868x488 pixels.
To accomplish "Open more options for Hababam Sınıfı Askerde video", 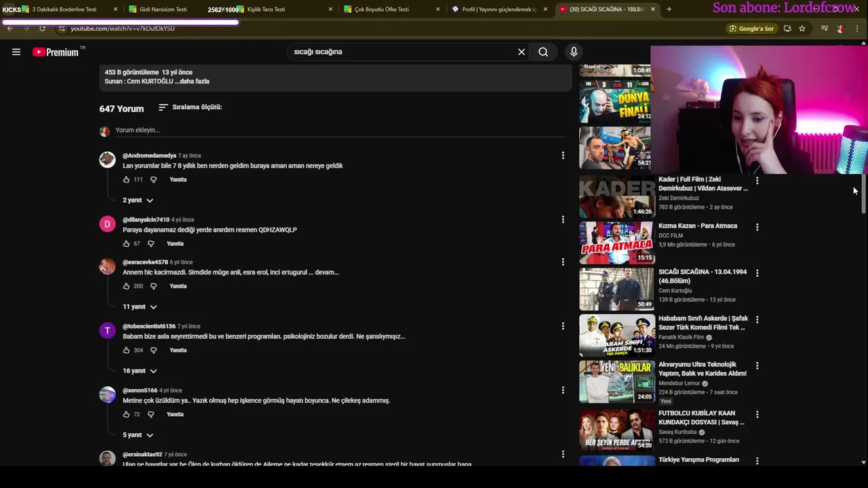I will (757, 319).
